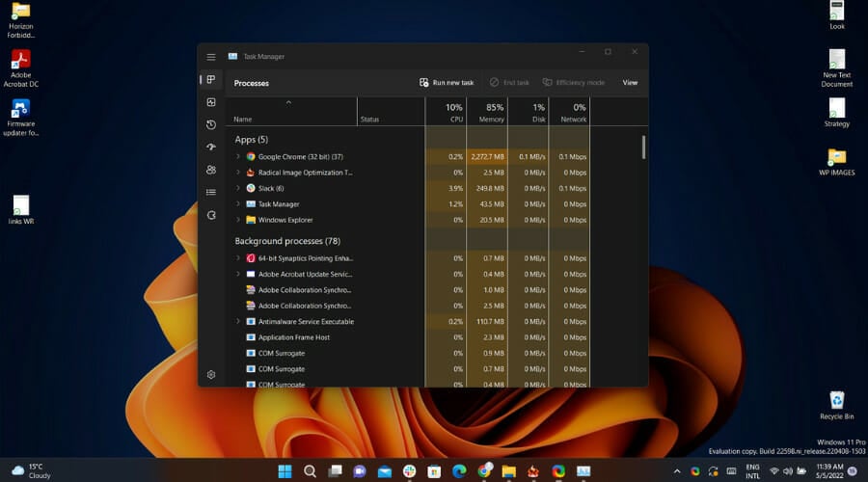Expand the Windows Explorer process row
This screenshot has width=868, height=482.
click(x=238, y=220)
